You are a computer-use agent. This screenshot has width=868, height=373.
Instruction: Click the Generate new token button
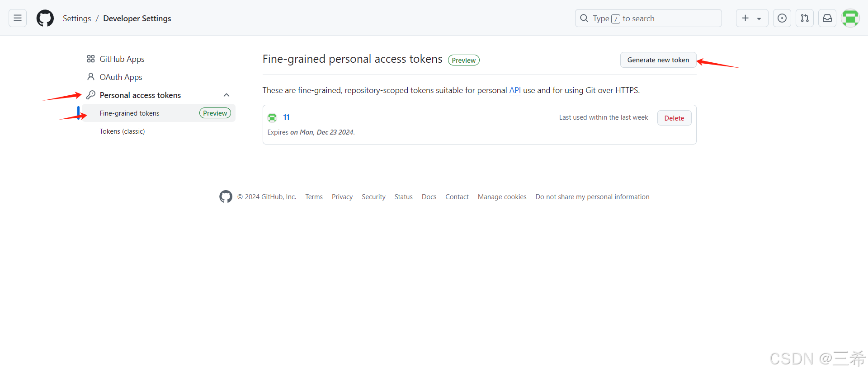658,60
